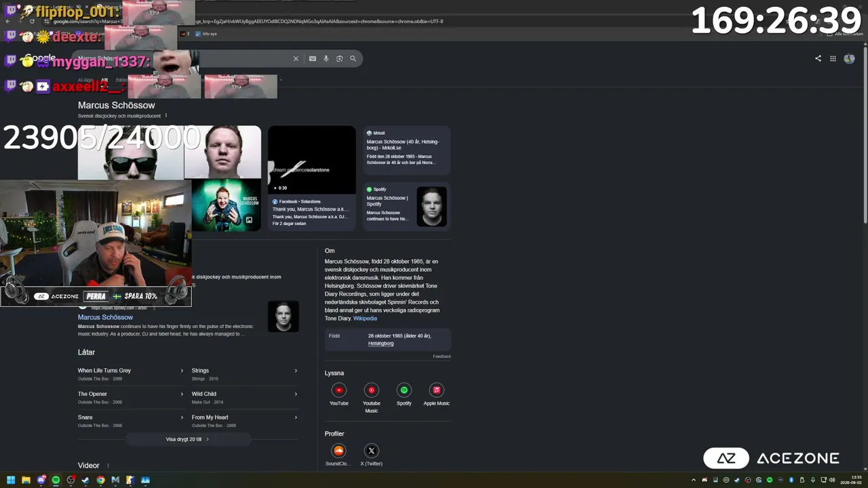Open the Facebook Solarstone post text
This screenshot has width=868, height=488.
(x=311, y=213)
